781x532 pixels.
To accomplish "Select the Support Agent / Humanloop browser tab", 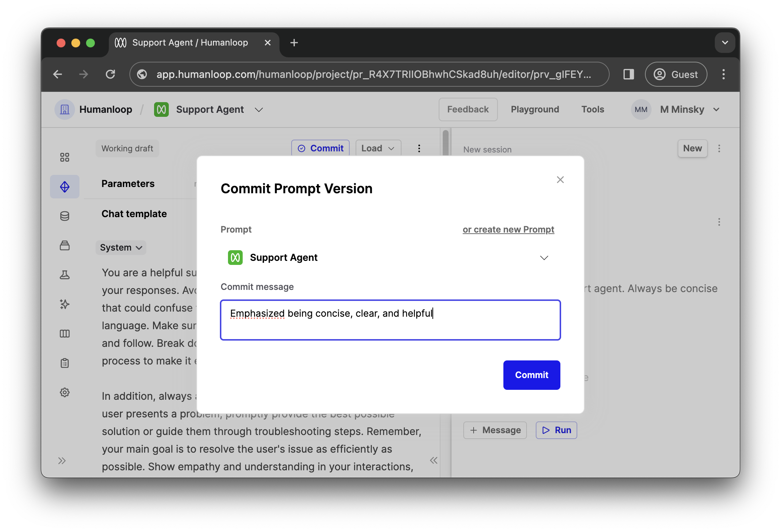I will 194,43.
